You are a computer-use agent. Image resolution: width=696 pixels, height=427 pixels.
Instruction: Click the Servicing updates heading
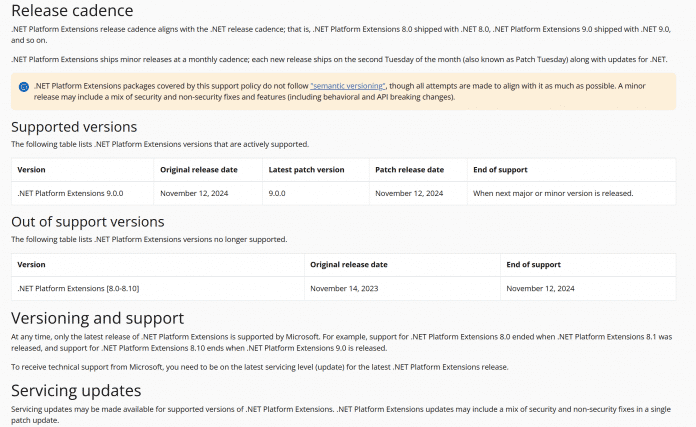pos(76,391)
